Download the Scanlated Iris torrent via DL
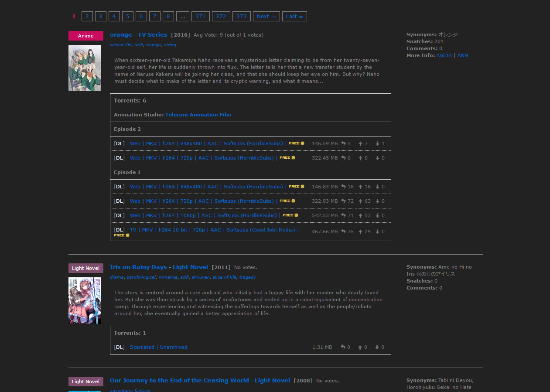Viewport: 550px width, 392px height. (x=119, y=347)
